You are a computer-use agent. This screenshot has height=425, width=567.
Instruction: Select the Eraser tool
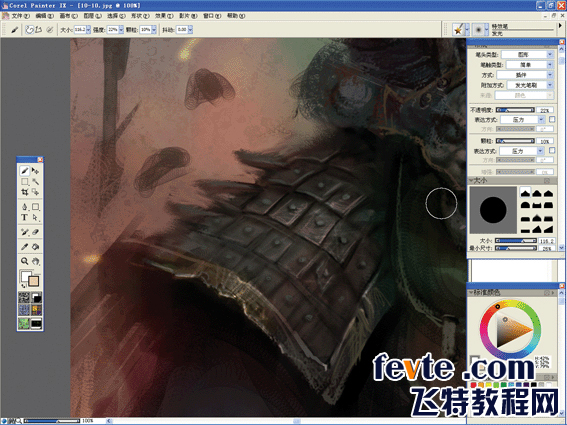[x=35, y=232]
